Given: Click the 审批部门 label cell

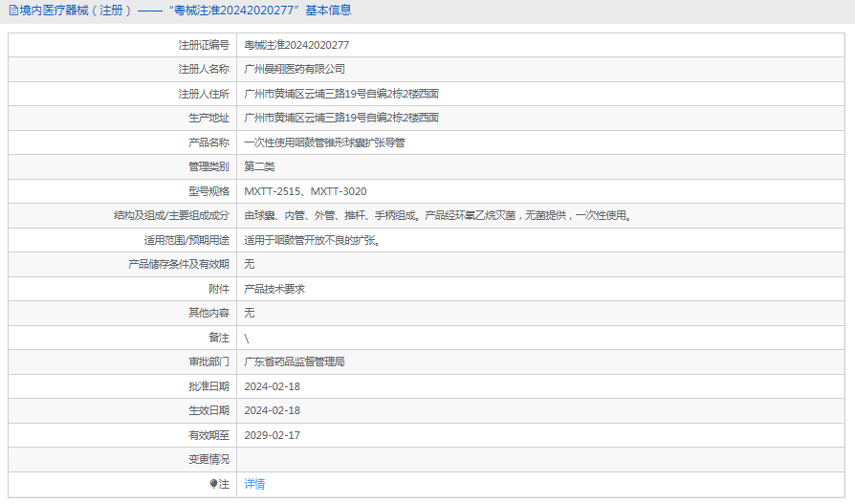Looking at the screenshot, I should 122,362.
